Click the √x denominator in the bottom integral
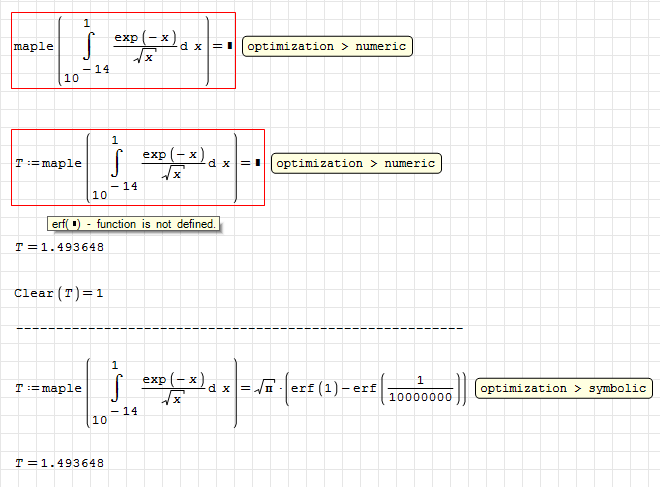This screenshot has height=487, width=660. (174, 401)
